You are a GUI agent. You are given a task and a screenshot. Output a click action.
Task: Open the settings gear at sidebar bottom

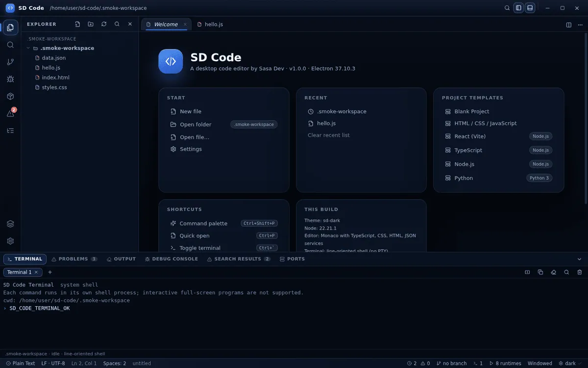click(10, 241)
